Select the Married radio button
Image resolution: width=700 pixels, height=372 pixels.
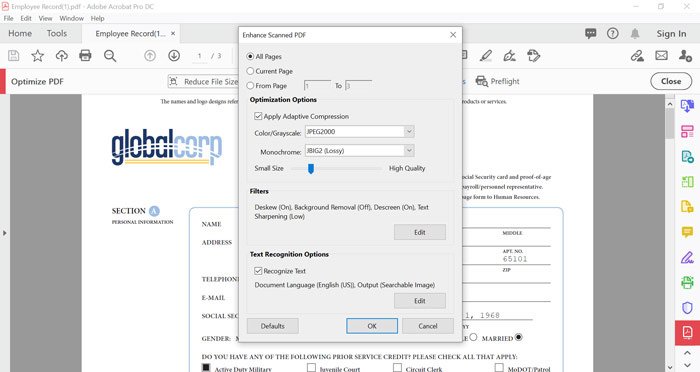pyautogui.click(x=518, y=337)
